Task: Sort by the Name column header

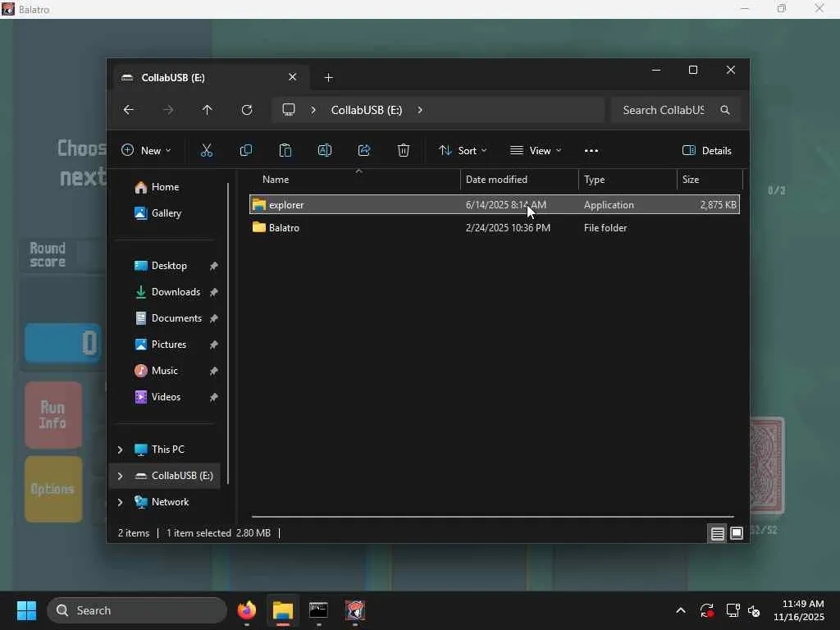Action: (x=354, y=180)
